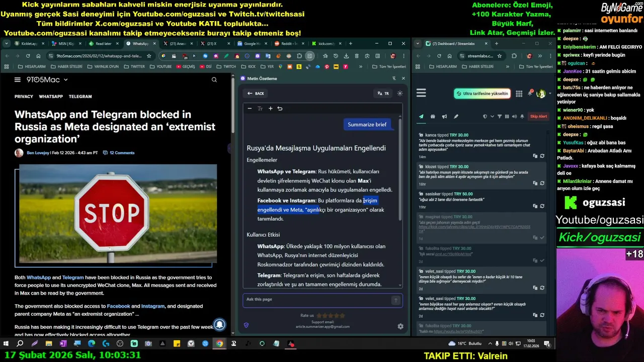Expand the tab search dropdown in left Chrome
The height and width of the screenshot is (362, 644).
point(6,44)
